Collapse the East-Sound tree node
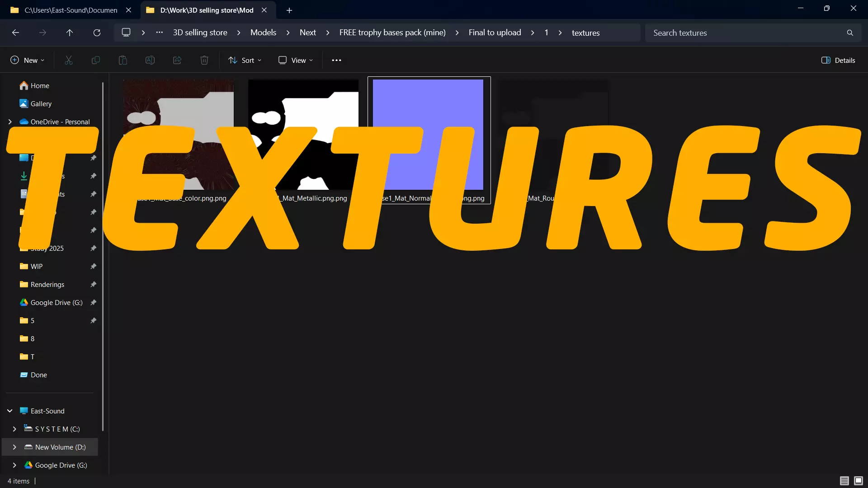The image size is (868, 488). coord(10,411)
